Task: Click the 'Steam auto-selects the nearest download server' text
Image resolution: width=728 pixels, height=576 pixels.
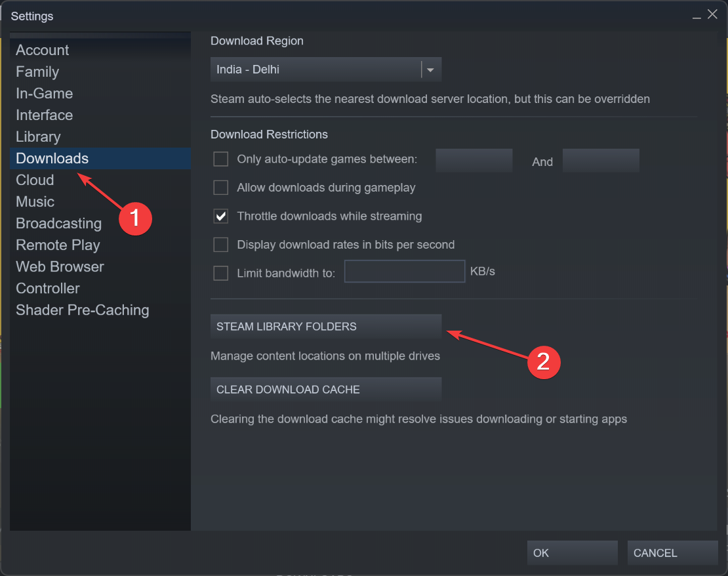Action: 430,99
